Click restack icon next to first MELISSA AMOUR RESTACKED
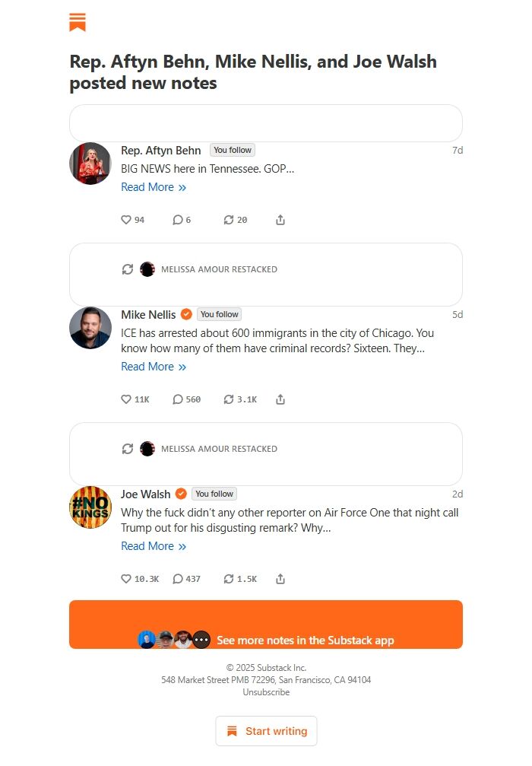Image resolution: width=532 pixels, height=766 pixels. tap(128, 269)
